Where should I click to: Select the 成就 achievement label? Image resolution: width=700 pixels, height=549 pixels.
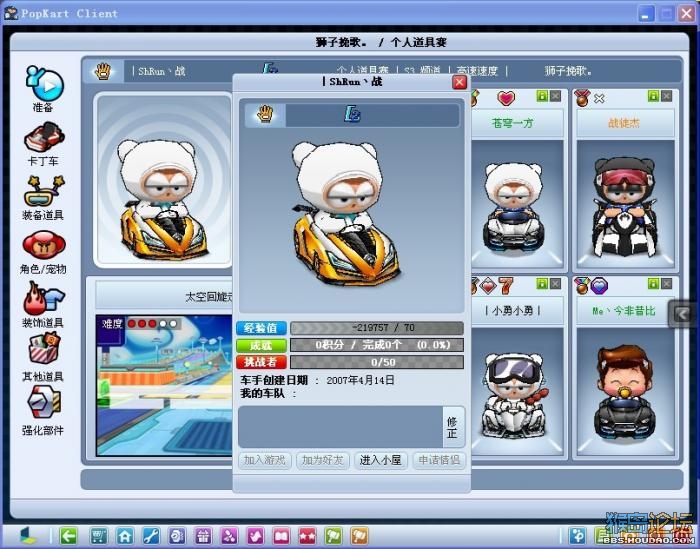(x=261, y=345)
